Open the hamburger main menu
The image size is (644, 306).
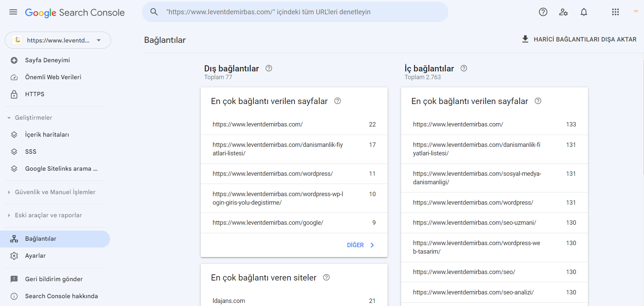pos(13,12)
